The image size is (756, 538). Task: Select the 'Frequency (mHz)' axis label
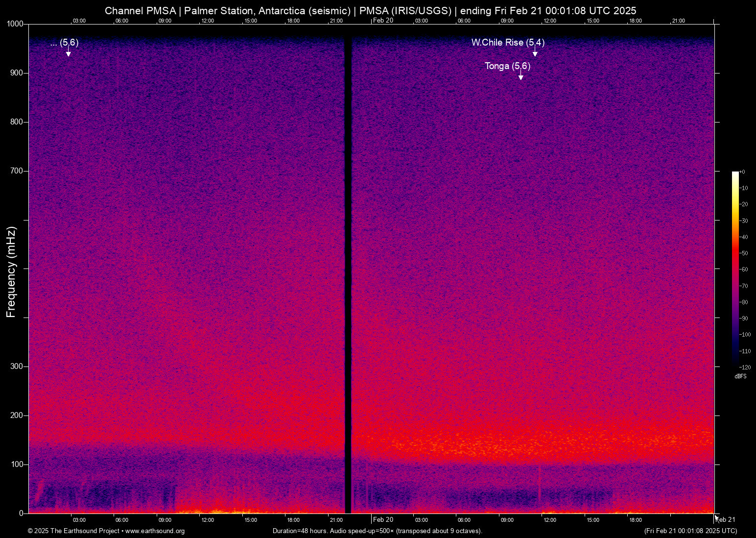click(11, 272)
